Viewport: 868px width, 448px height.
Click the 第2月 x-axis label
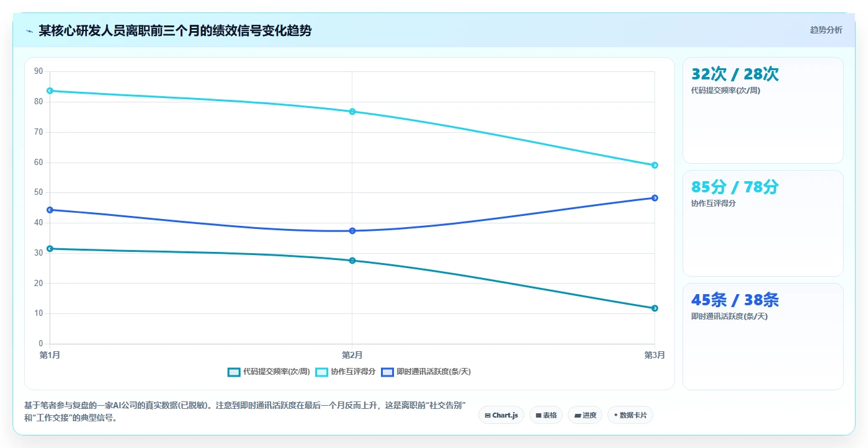[x=352, y=355]
